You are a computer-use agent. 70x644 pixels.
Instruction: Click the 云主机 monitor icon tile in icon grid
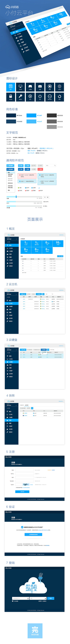tap(20, 87)
